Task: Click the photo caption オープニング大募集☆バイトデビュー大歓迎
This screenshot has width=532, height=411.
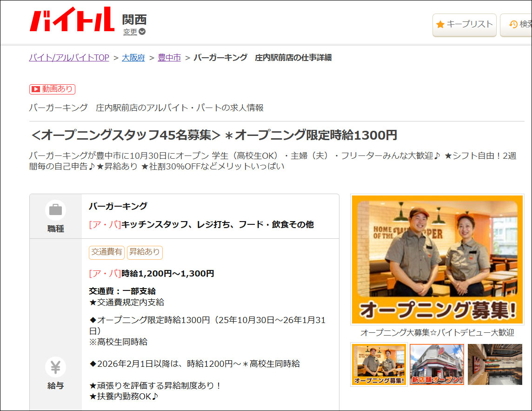Action: pyautogui.click(x=437, y=332)
